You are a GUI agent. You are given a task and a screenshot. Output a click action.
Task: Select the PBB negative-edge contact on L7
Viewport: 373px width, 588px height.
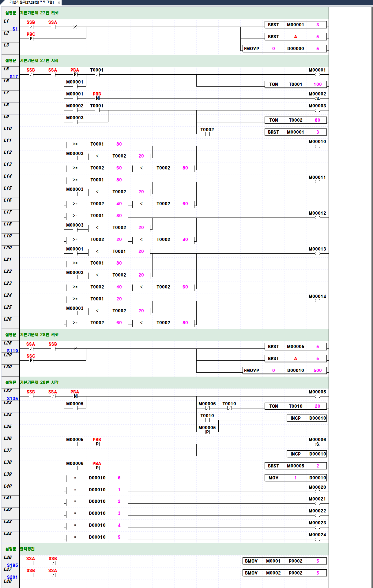pos(97,98)
